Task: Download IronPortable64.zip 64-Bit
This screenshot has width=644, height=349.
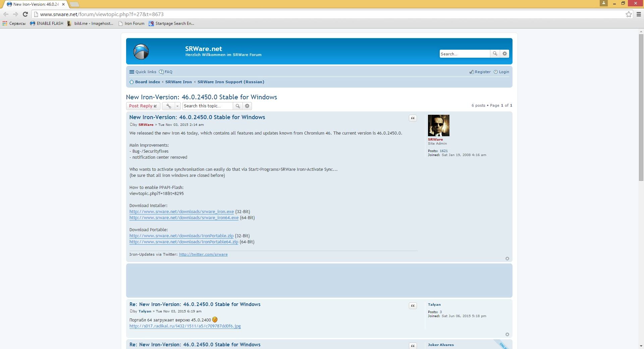Action: tap(184, 242)
